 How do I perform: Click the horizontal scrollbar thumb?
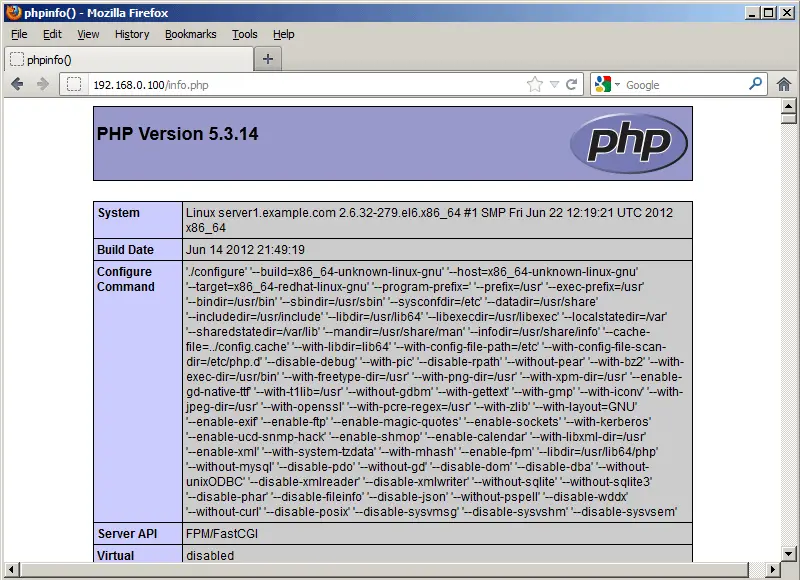coord(384,569)
